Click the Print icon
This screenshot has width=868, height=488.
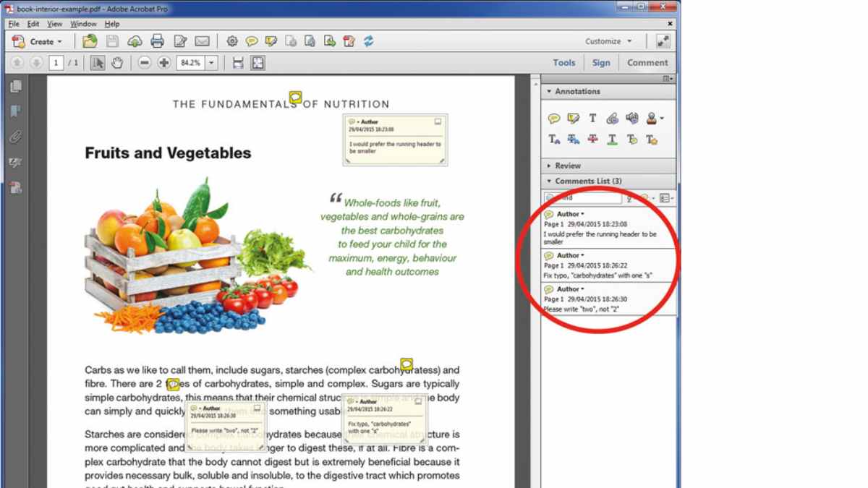coord(158,41)
